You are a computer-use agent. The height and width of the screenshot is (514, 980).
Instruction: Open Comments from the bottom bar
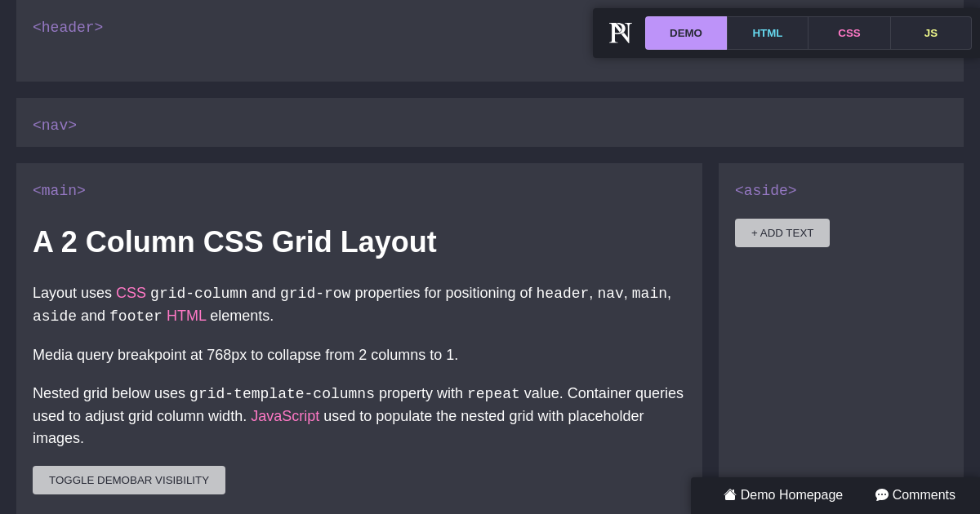[x=924, y=494]
